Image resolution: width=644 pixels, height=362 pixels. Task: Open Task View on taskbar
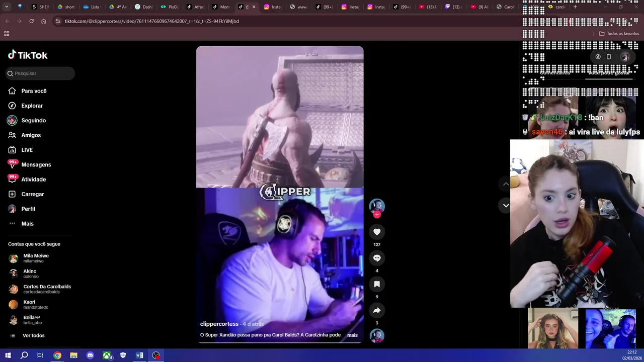tap(40, 355)
